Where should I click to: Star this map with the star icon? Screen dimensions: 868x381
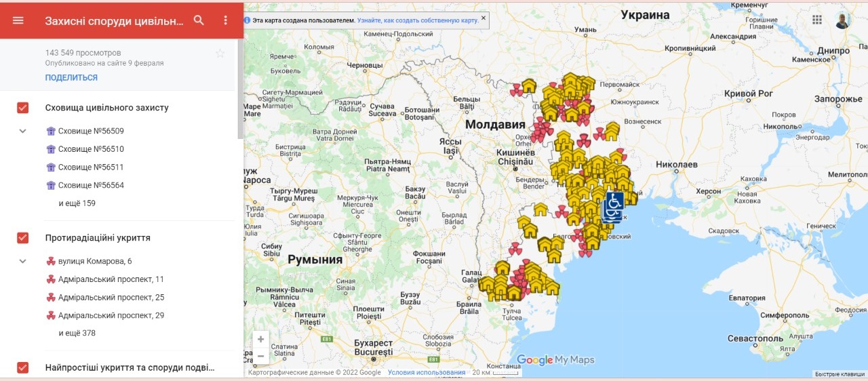click(219, 54)
